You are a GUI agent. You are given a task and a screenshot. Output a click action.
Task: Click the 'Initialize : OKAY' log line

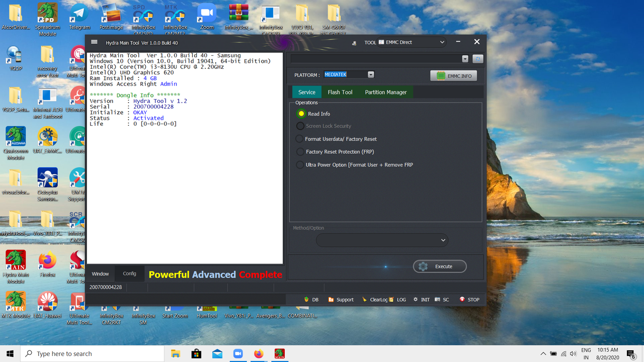click(118, 113)
